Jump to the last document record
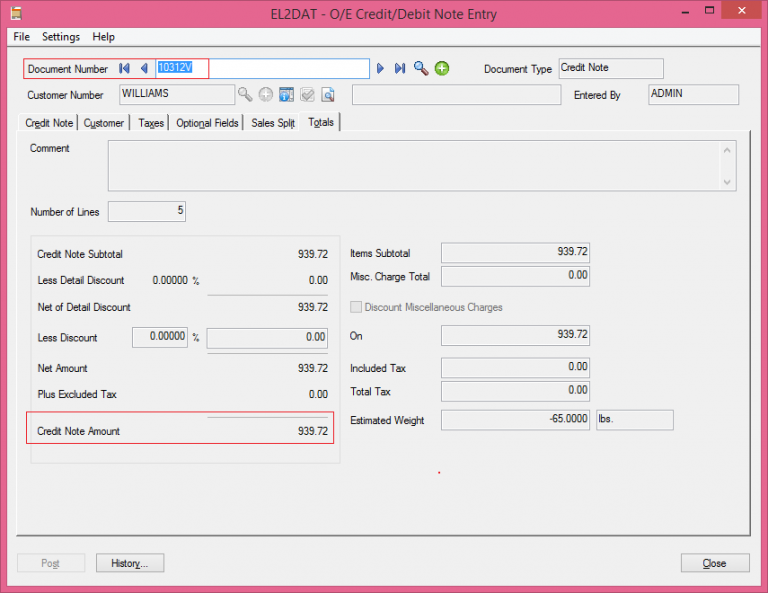 400,68
